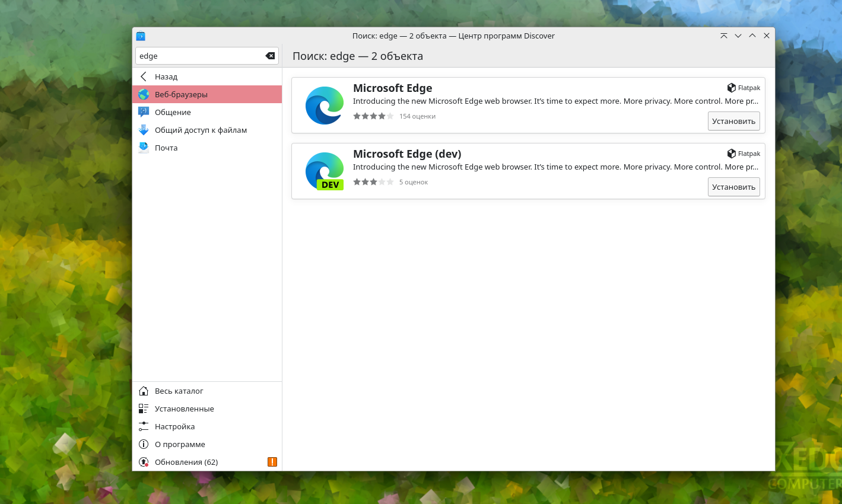Click the О программе info icon
842x504 pixels.
(x=144, y=444)
